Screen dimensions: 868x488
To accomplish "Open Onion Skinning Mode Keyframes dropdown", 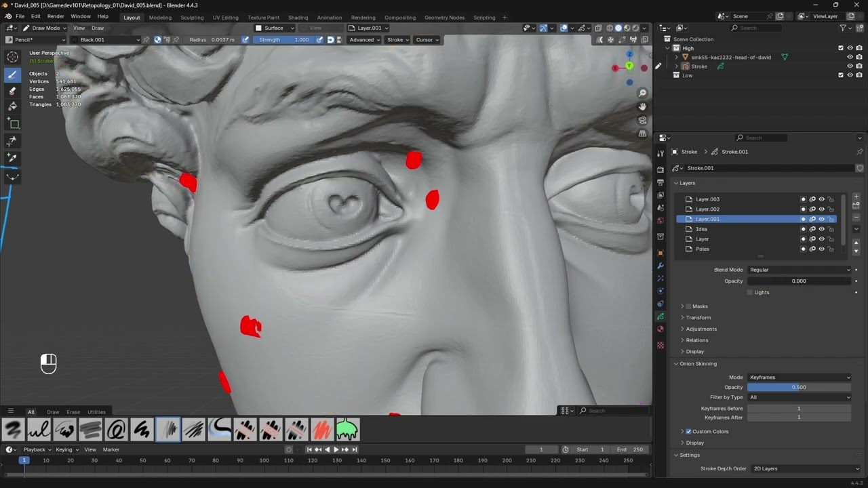I will pos(799,378).
